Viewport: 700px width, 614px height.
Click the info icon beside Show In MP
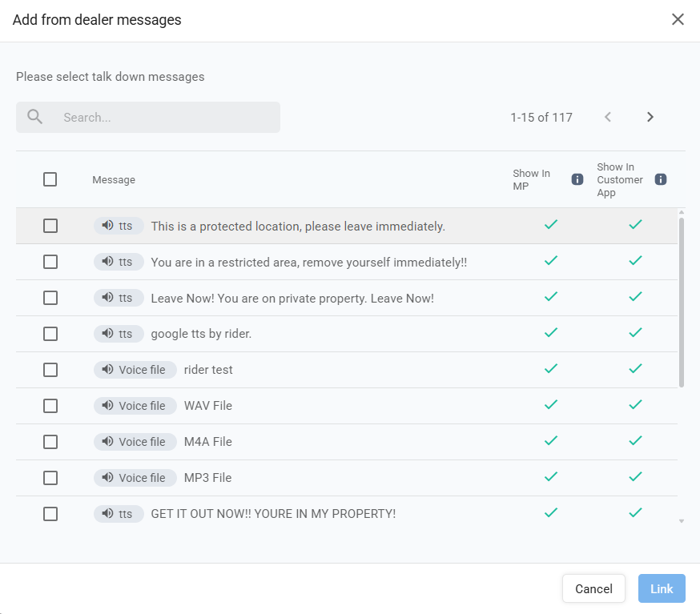577,179
